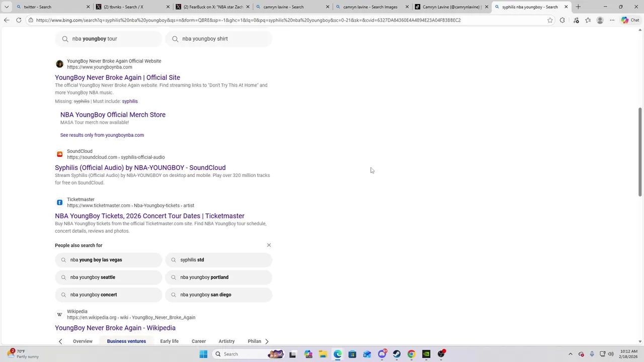Open Microsoft Edge taskbar icon

click(337, 354)
